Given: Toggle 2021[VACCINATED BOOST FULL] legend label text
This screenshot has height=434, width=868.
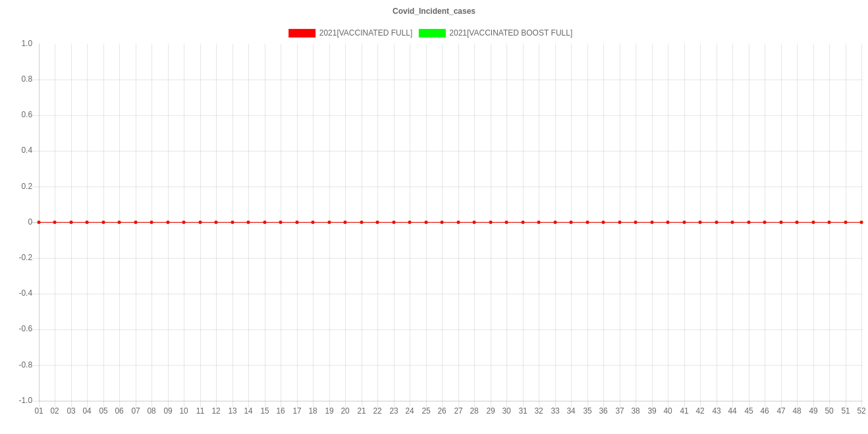Looking at the screenshot, I should pyautogui.click(x=510, y=33).
